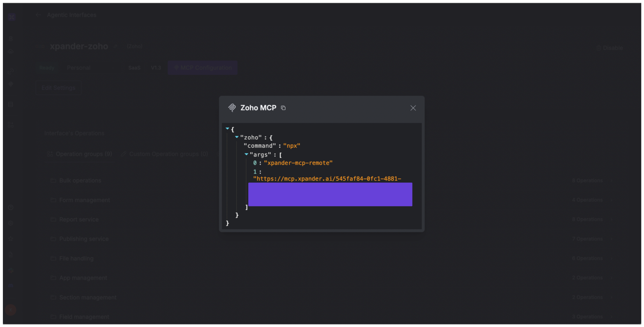Expand chevron on App management row
Viewport: 644px width, 327px height.
coord(612,278)
